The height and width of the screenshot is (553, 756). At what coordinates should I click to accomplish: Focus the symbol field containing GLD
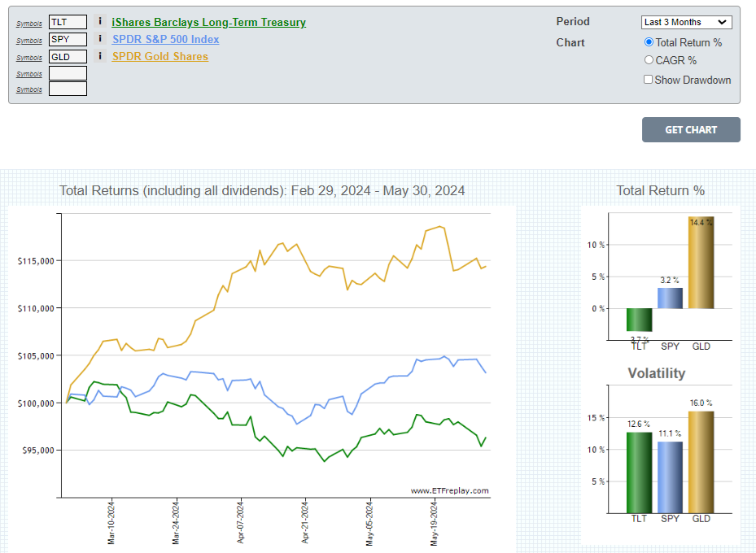point(68,56)
